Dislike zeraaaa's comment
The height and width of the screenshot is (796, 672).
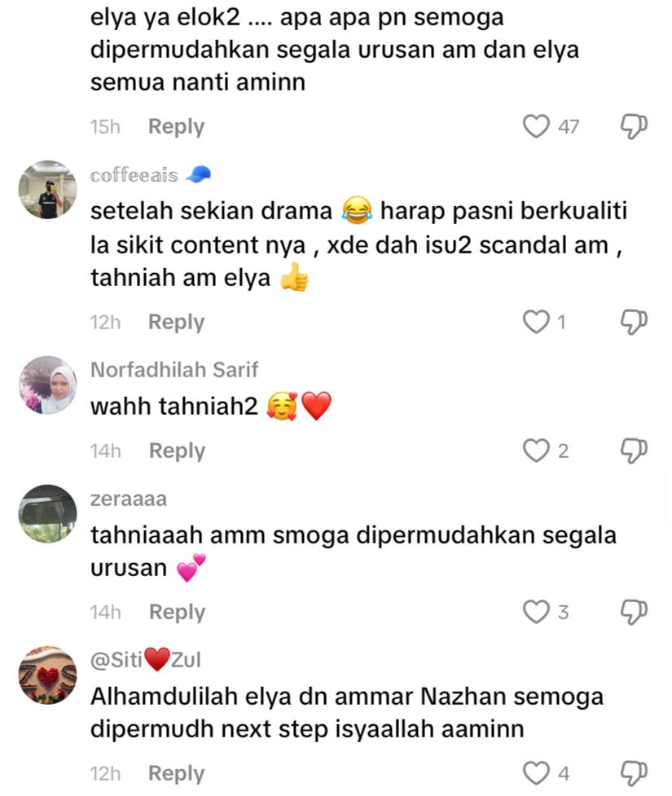point(634,612)
